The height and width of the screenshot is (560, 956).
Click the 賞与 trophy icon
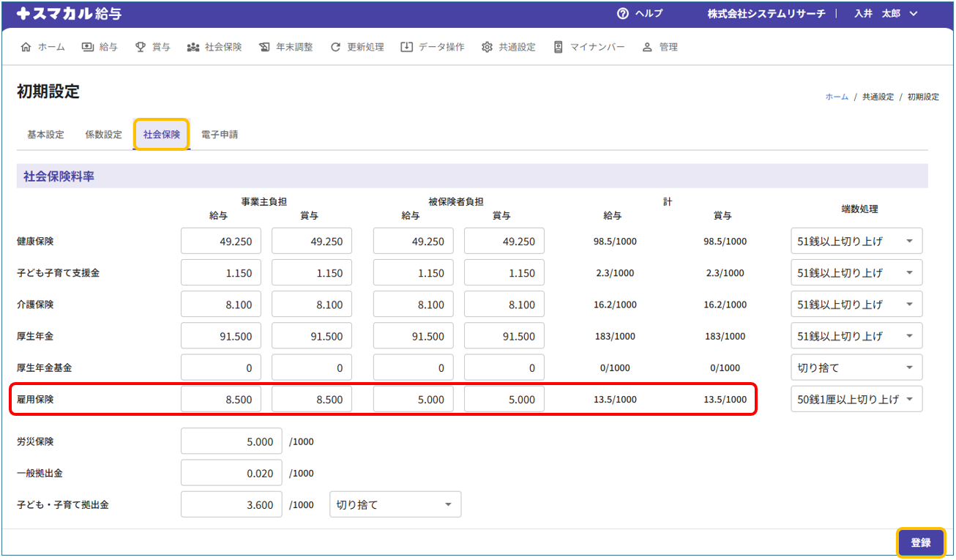click(x=141, y=47)
